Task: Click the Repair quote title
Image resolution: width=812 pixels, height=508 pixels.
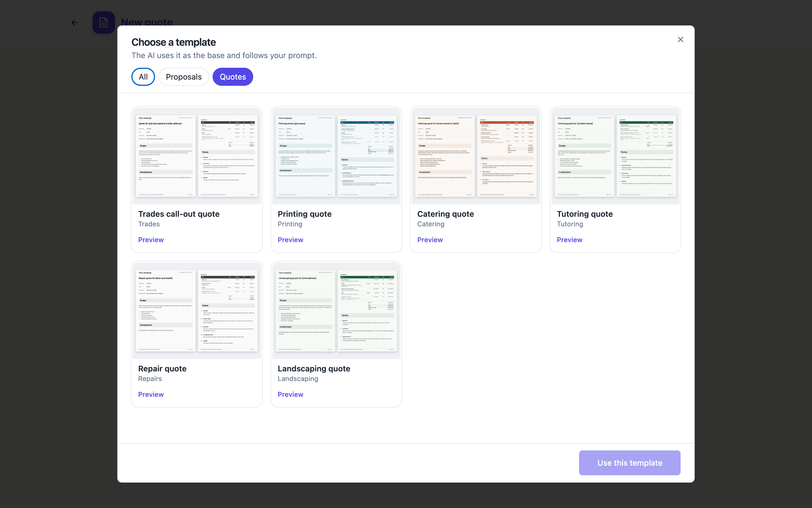Action: pyautogui.click(x=162, y=369)
